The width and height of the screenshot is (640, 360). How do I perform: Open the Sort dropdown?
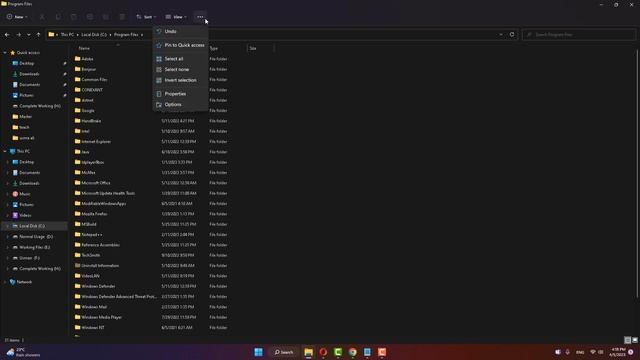coord(146,17)
